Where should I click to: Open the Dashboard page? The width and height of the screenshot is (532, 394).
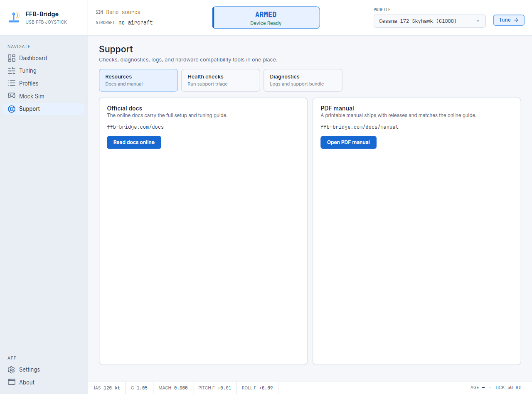(x=44, y=58)
